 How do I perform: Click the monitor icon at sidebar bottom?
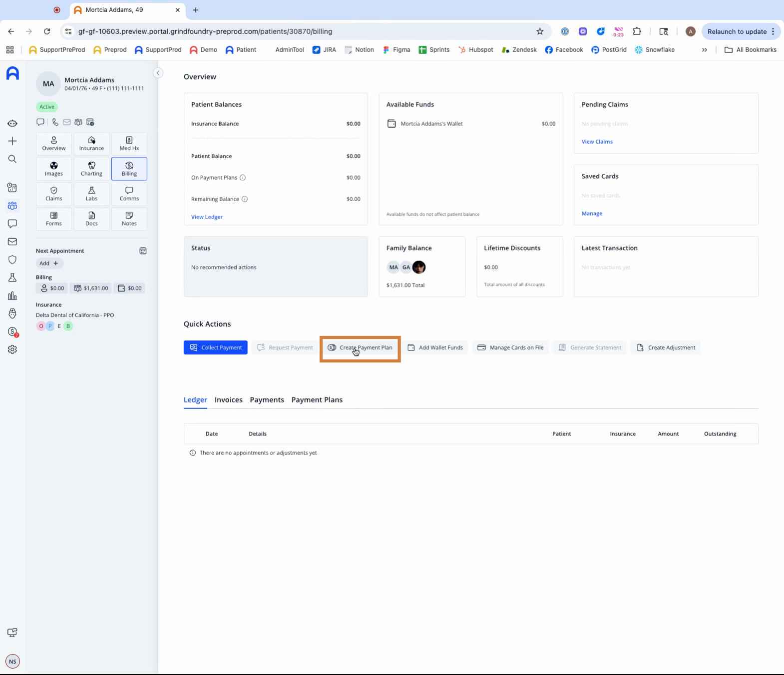coord(12,633)
